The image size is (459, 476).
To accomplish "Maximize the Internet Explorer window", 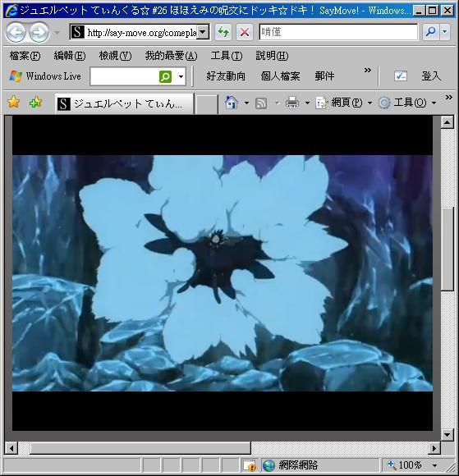I will [433, 11].
